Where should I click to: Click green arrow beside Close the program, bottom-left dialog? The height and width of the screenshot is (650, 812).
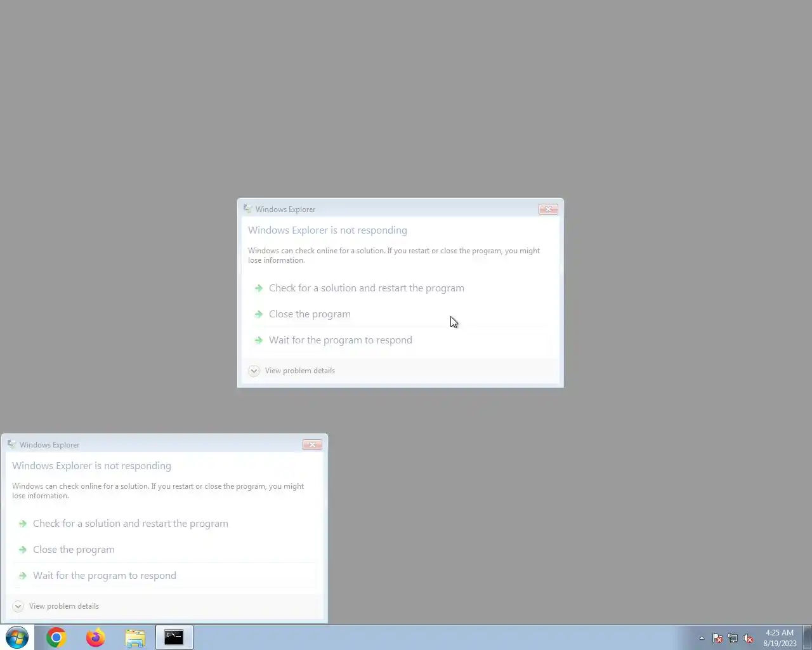[x=23, y=550]
